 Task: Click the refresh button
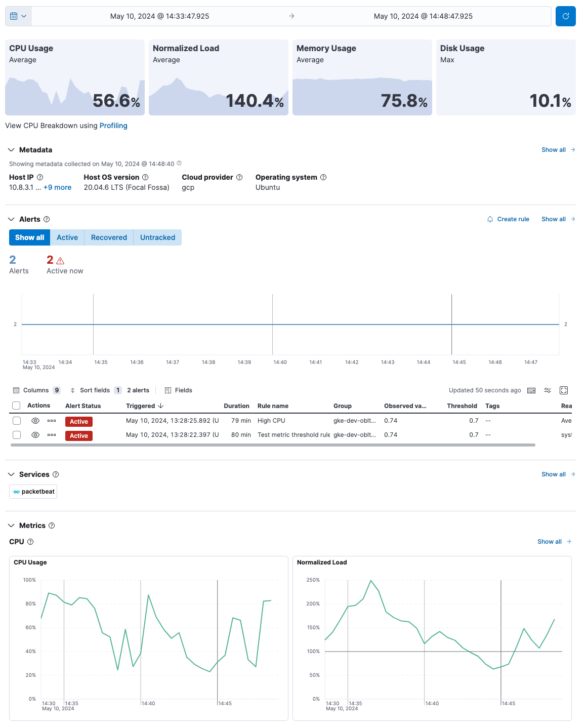(x=566, y=16)
